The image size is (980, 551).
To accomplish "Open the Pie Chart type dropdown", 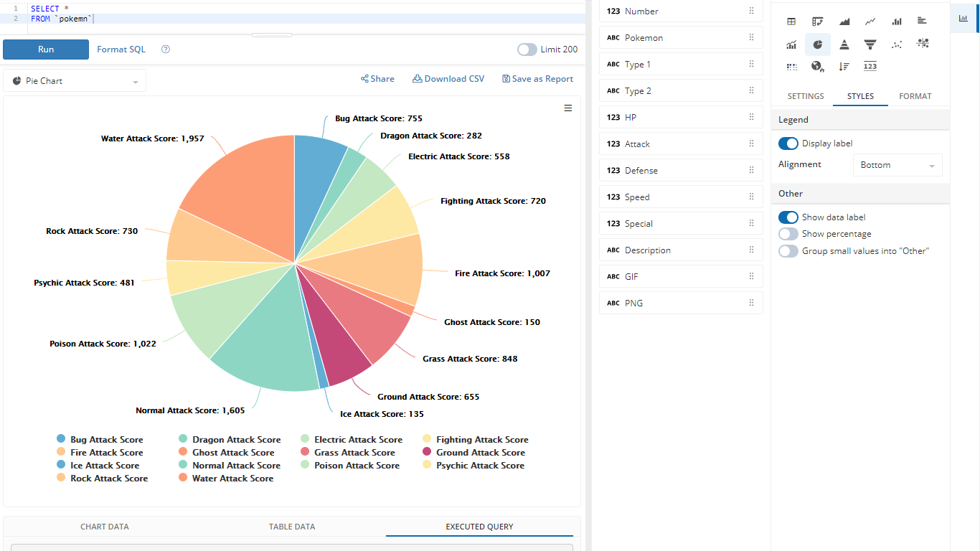I will click(75, 81).
